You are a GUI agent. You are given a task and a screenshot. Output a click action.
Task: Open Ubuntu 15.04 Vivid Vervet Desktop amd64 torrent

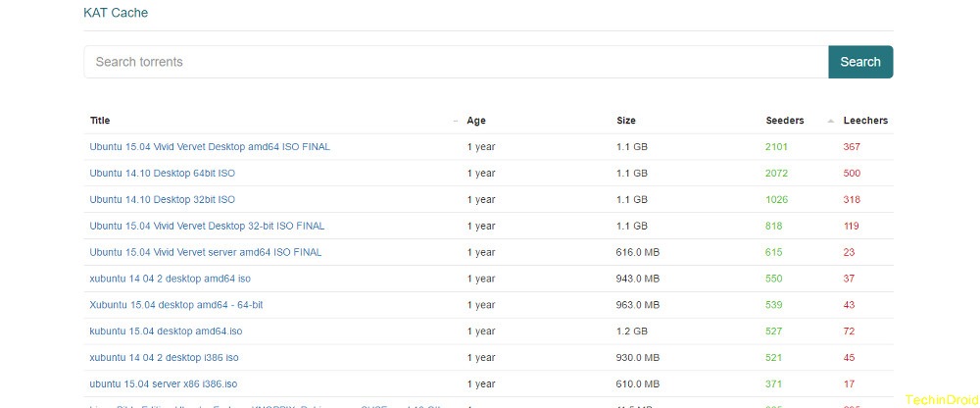click(210, 147)
